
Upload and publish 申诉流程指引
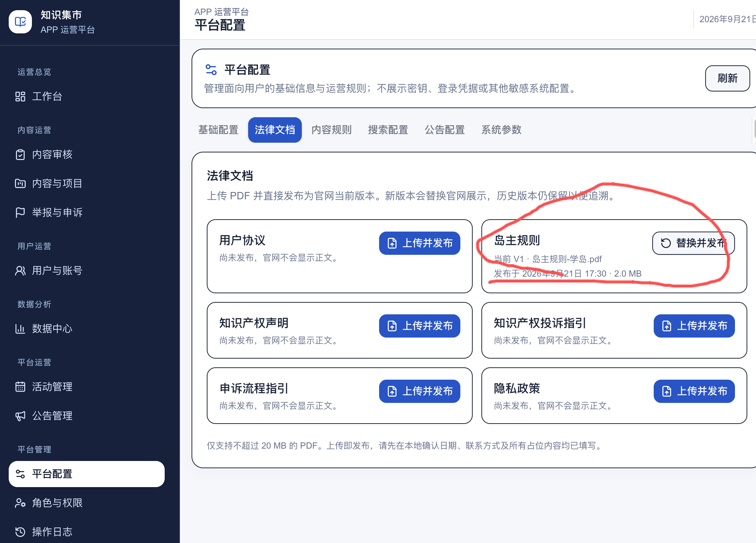pyautogui.click(x=420, y=391)
